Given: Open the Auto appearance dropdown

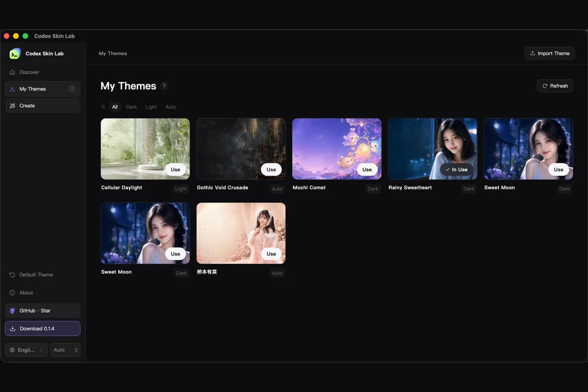Looking at the screenshot, I should click(x=65, y=350).
